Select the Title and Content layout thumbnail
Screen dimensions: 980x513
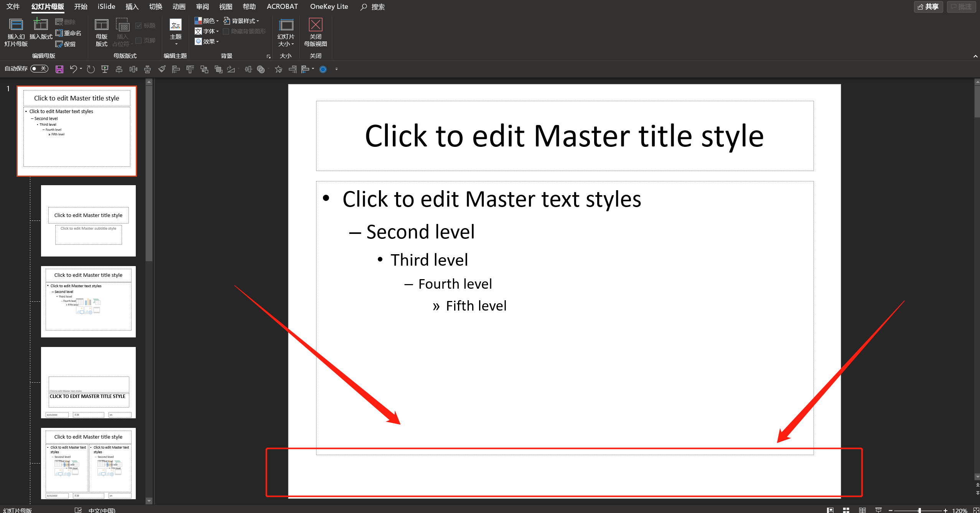coord(88,302)
